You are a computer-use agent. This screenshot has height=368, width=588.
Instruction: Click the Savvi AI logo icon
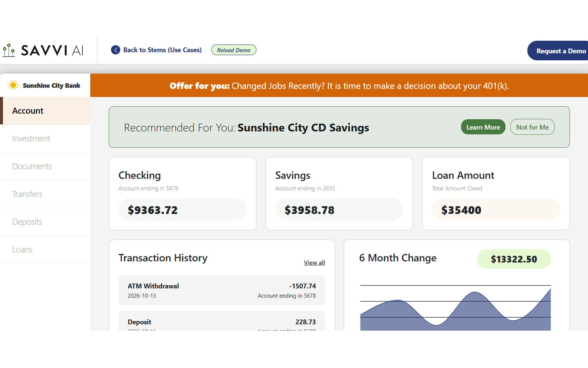point(9,50)
